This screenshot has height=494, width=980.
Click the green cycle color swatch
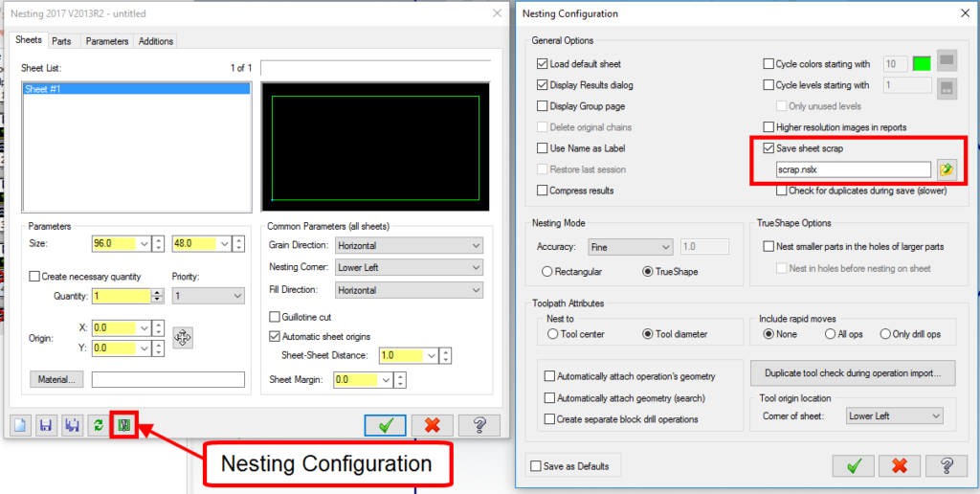pos(922,64)
